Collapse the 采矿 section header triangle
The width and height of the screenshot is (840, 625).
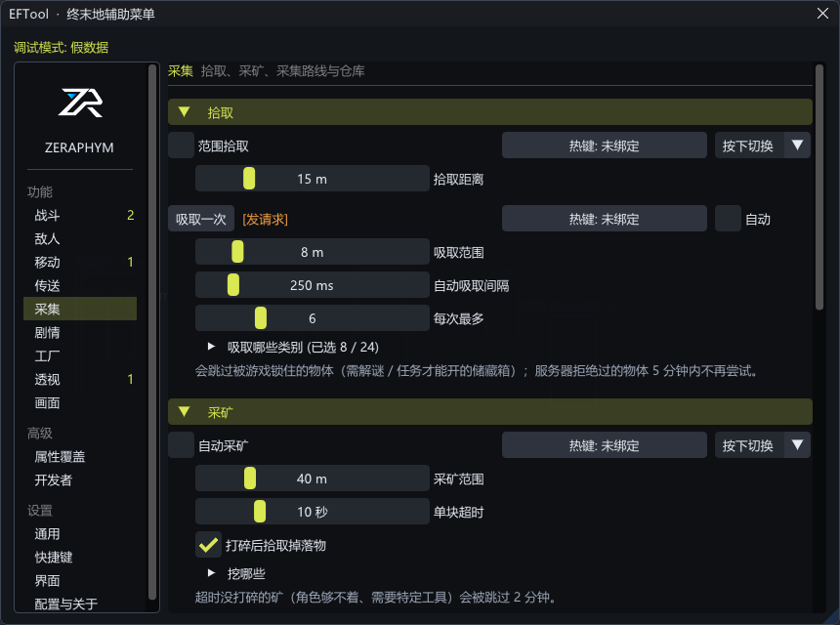[185, 412]
